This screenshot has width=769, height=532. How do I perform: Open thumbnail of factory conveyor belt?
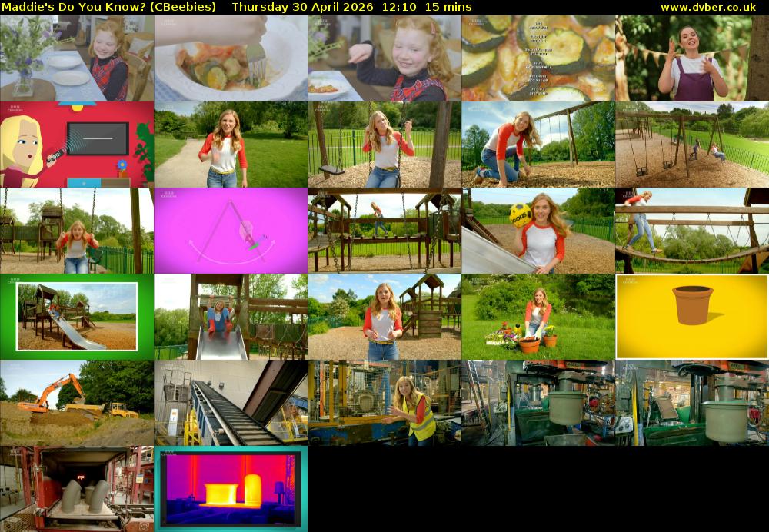pyautogui.click(x=231, y=403)
